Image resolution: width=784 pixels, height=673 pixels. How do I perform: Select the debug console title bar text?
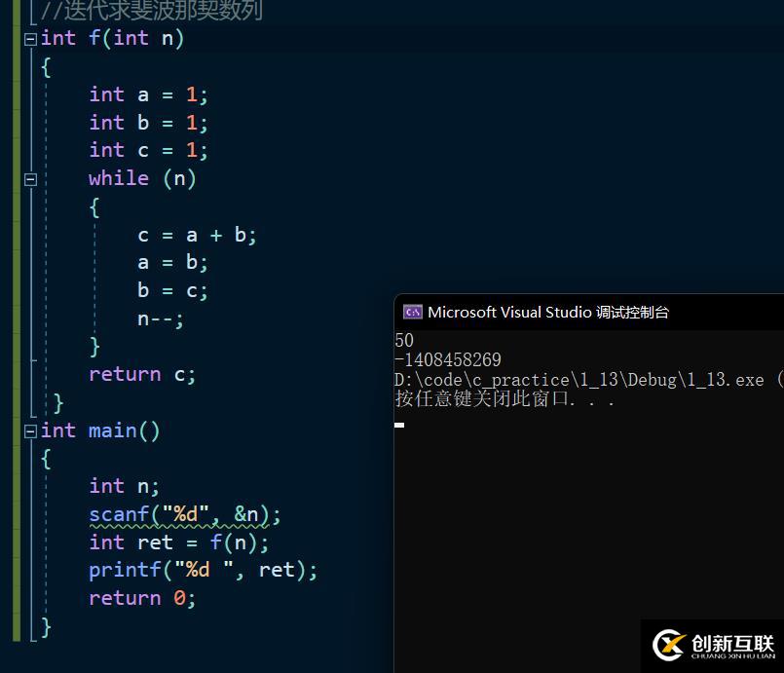click(548, 312)
